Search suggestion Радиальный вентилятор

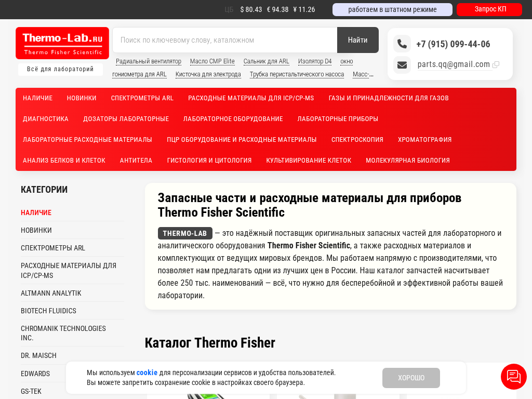tap(149, 61)
